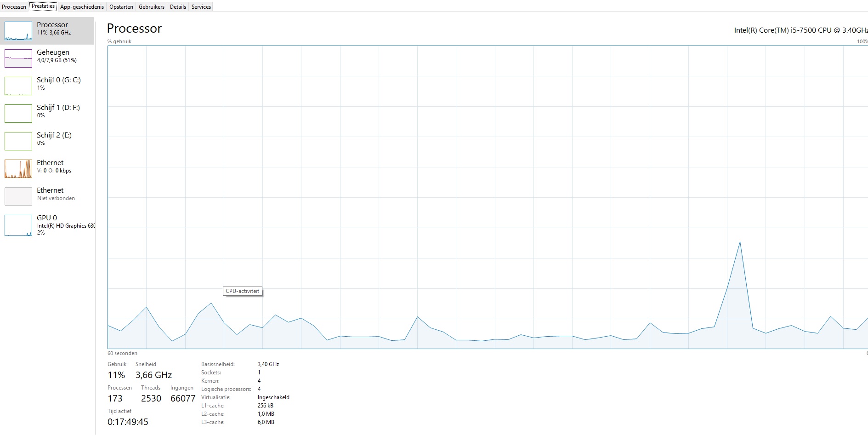Open the GPU 0 graph thumbnail
868x436 pixels.
tap(18, 225)
